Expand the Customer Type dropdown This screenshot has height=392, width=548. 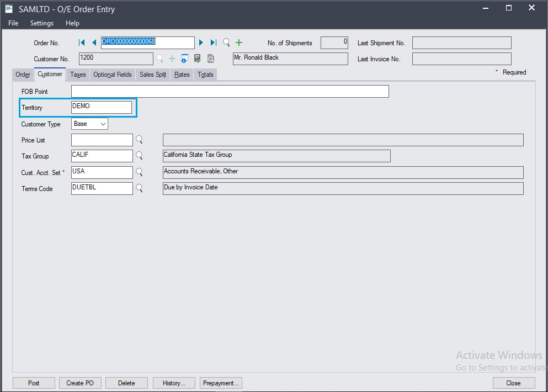[103, 124]
